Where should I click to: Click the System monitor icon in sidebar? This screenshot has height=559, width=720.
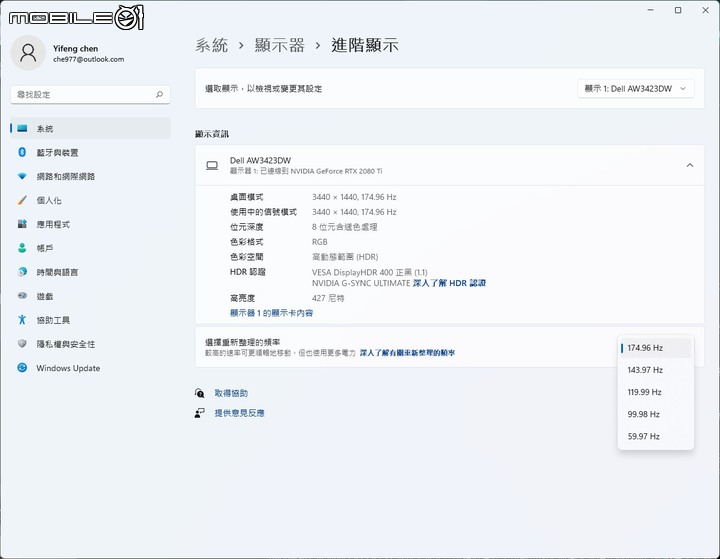[x=22, y=129]
